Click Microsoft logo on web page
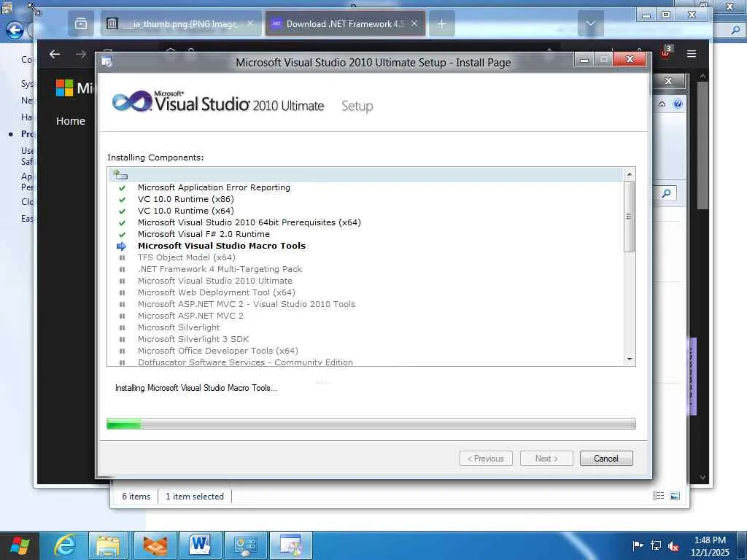The height and width of the screenshot is (560, 747). tap(65, 88)
